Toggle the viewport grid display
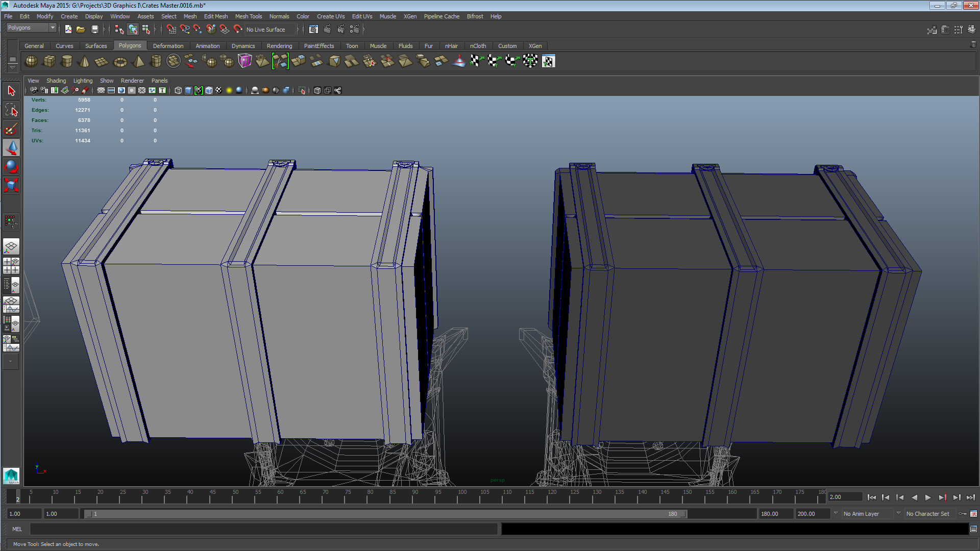This screenshot has width=980, height=551. [x=101, y=90]
